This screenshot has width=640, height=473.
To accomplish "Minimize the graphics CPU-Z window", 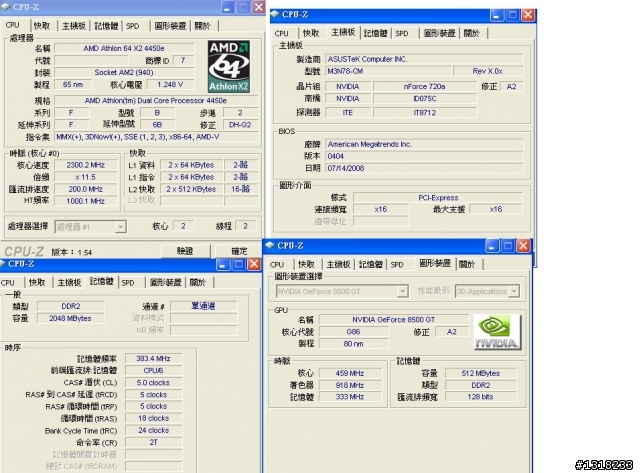I will click(x=492, y=246).
